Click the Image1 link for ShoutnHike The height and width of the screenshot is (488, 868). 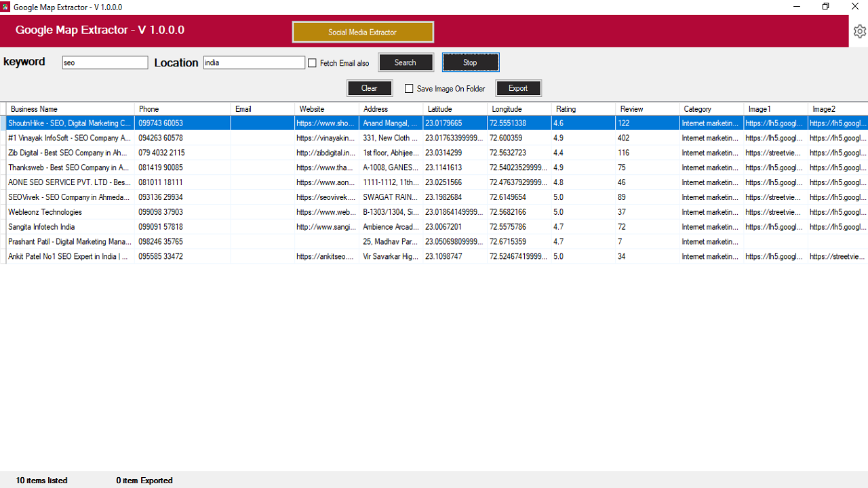click(775, 123)
